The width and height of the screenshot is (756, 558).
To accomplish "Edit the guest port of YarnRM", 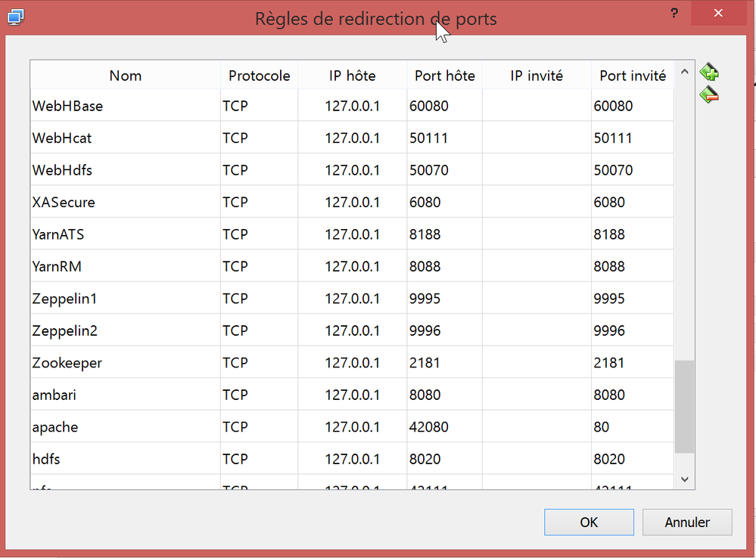I will click(633, 265).
